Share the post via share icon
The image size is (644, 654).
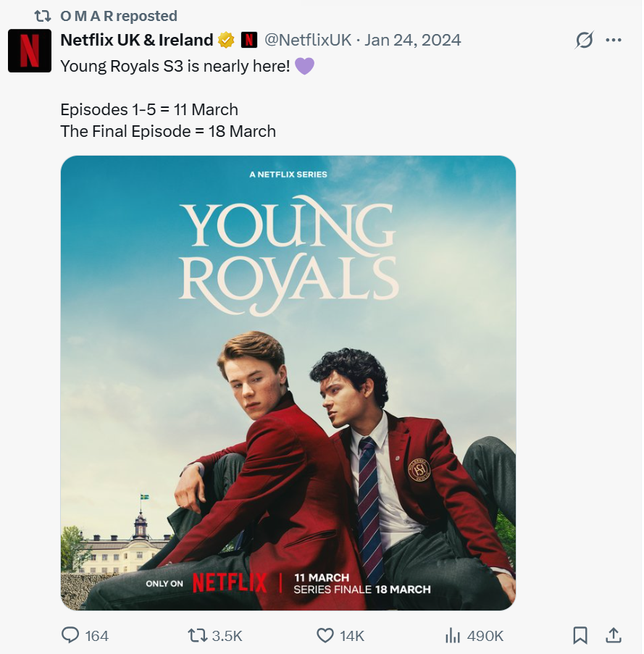pos(613,635)
